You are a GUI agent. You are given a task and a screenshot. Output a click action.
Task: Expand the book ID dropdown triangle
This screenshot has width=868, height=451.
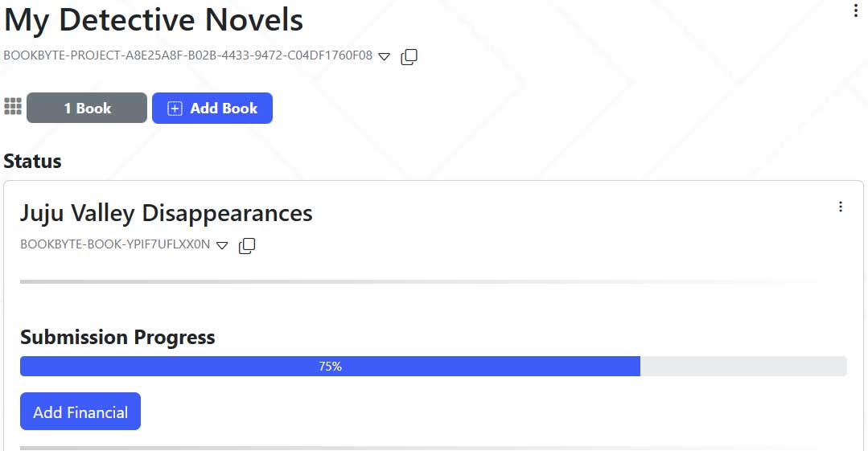(223, 245)
